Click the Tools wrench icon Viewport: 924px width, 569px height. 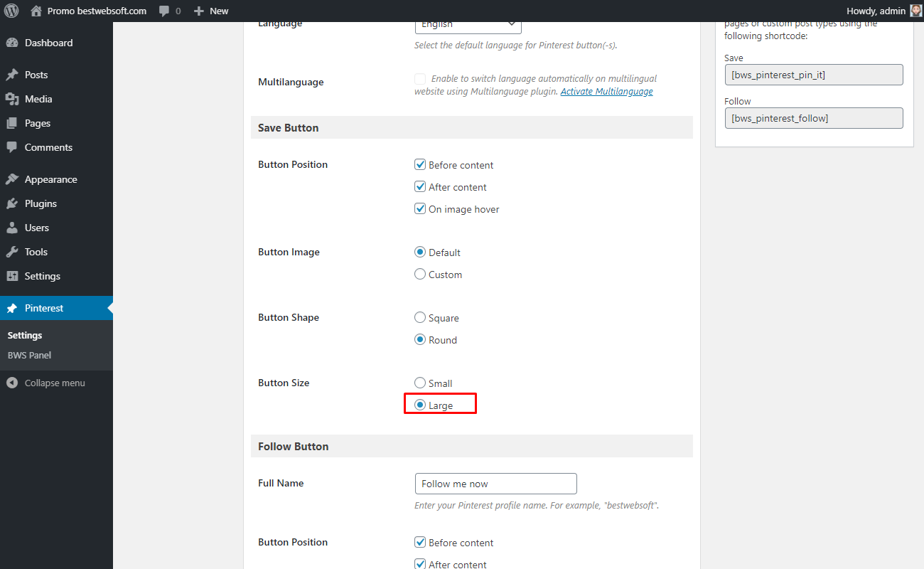click(11, 252)
